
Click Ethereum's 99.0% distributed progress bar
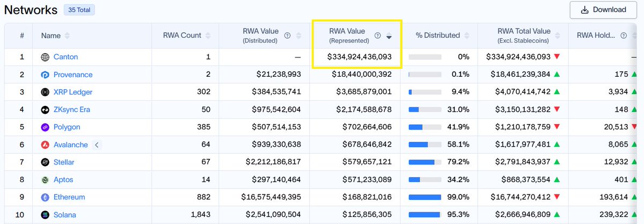coord(425,197)
